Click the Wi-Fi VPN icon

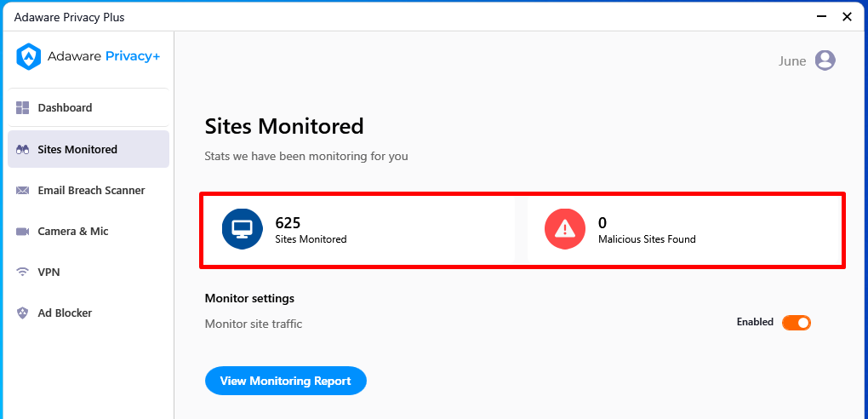click(x=22, y=273)
